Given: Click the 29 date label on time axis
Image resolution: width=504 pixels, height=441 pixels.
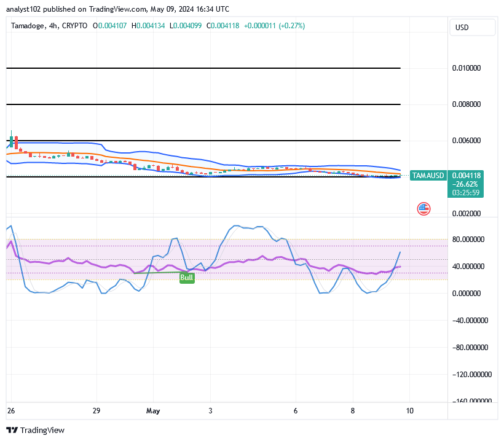Looking at the screenshot, I should pos(96,411).
